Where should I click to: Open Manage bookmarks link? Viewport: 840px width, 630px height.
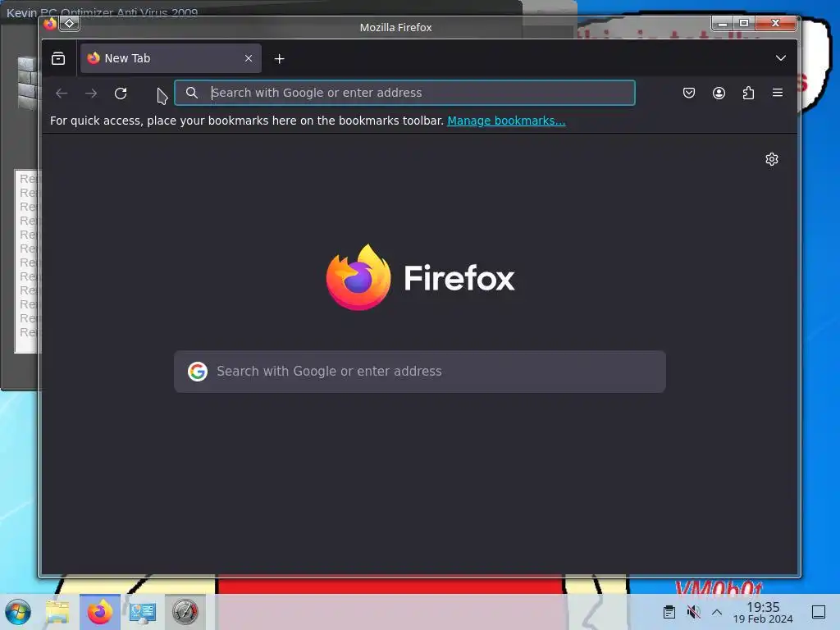coord(506,121)
